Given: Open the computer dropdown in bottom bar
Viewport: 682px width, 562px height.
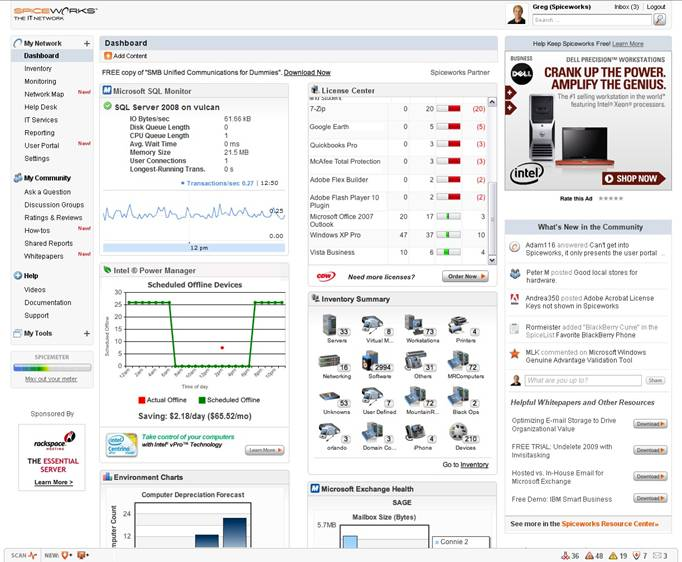Looking at the screenshot, I should point(83,555).
